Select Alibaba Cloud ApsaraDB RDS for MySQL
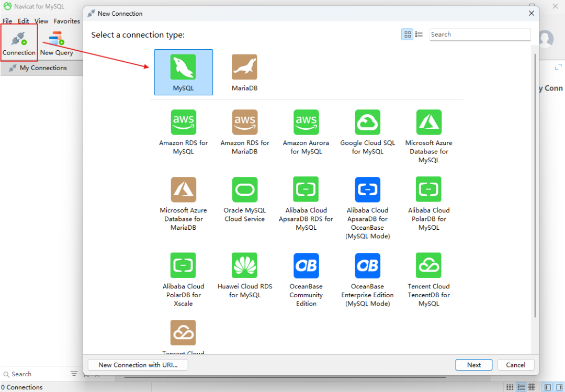 pos(306,204)
